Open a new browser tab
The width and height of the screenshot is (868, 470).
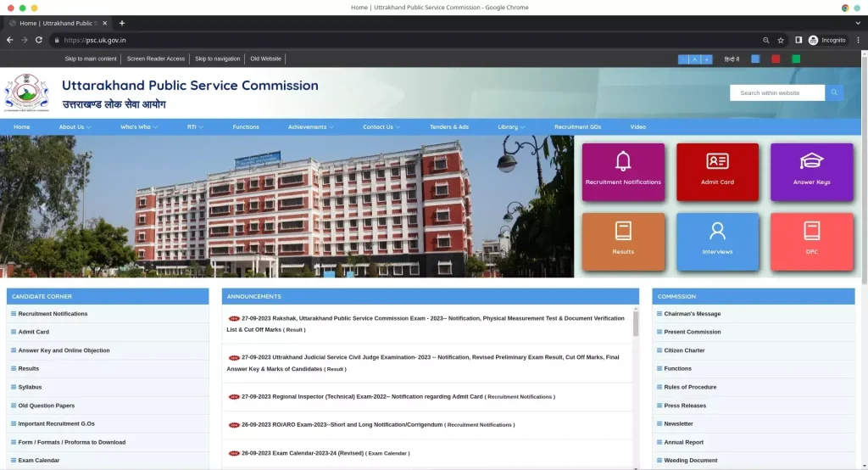(122, 23)
